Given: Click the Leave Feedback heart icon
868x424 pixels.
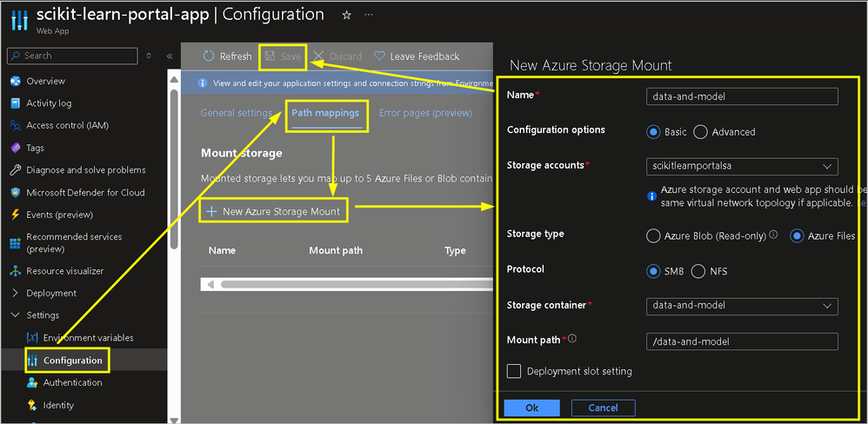Looking at the screenshot, I should coord(379,56).
